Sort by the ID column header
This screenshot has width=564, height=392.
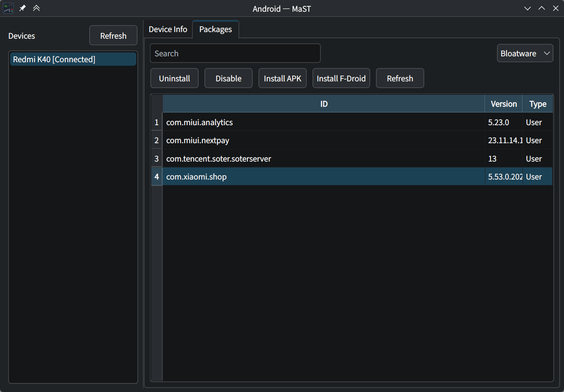click(324, 104)
